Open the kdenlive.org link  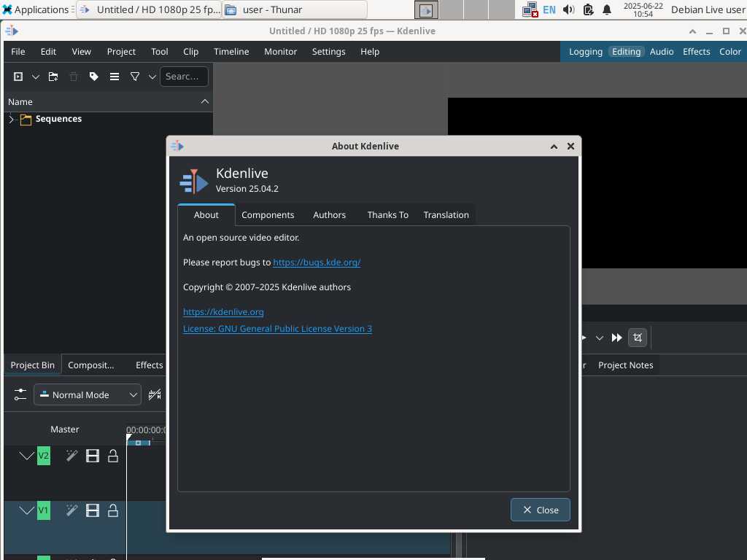point(223,312)
